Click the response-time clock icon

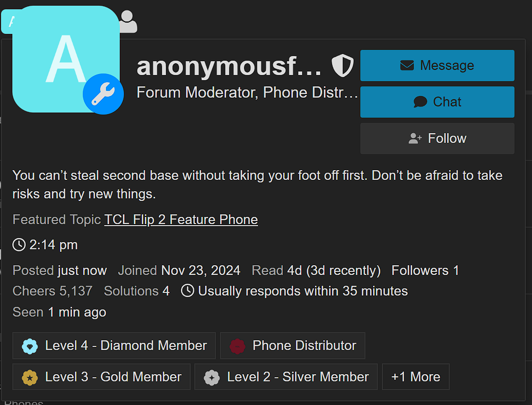pyautogui.click(x=188, y=291)
